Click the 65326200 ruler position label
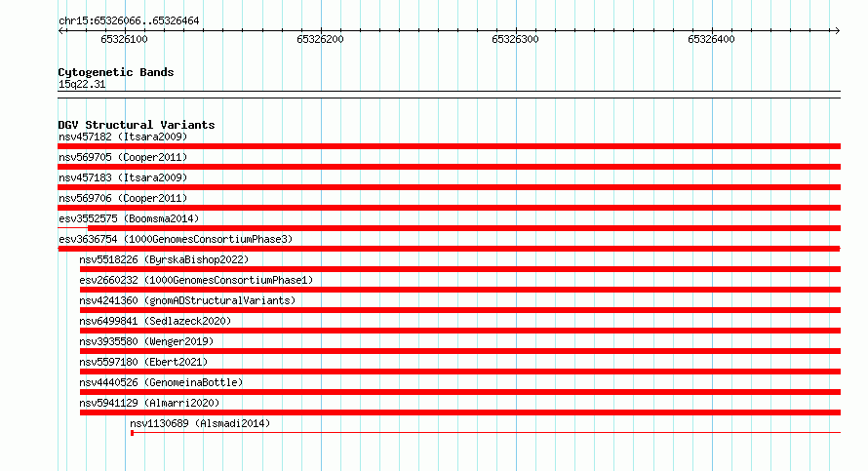868x471 pixels. click(320, 39)
